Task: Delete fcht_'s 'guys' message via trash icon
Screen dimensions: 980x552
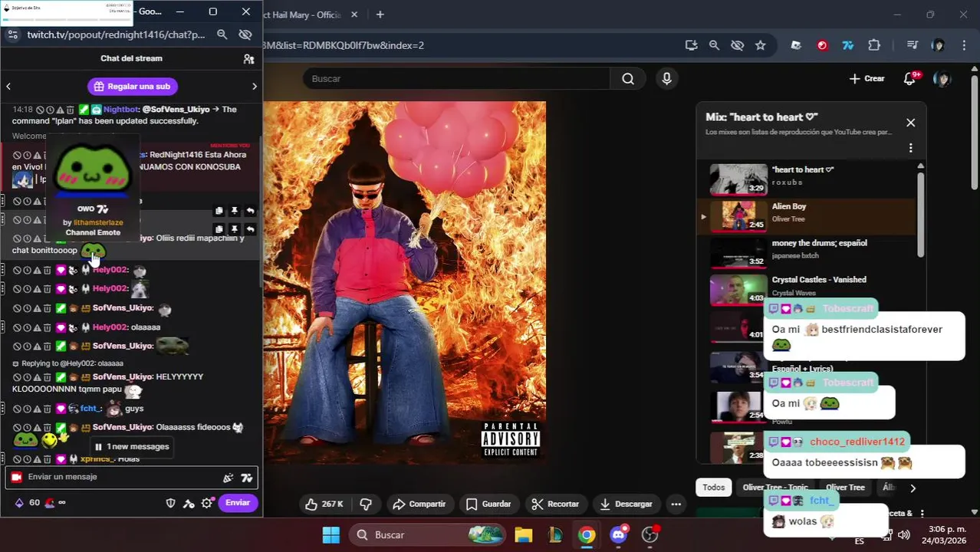Action: click(47, 409)
